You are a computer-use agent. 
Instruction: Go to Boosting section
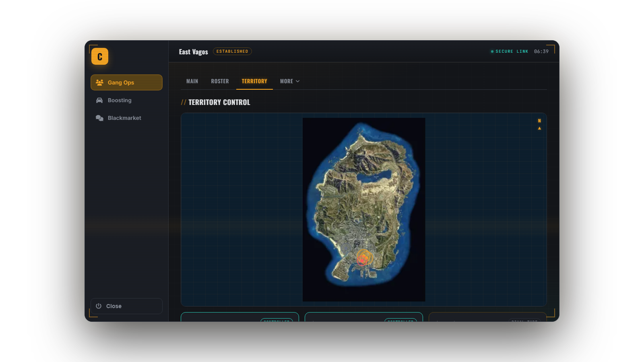(x=126, y=100)
